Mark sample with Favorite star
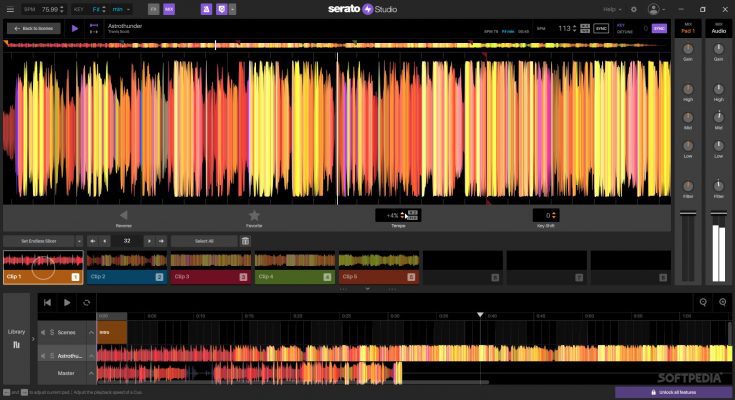 tap(254, 215)
